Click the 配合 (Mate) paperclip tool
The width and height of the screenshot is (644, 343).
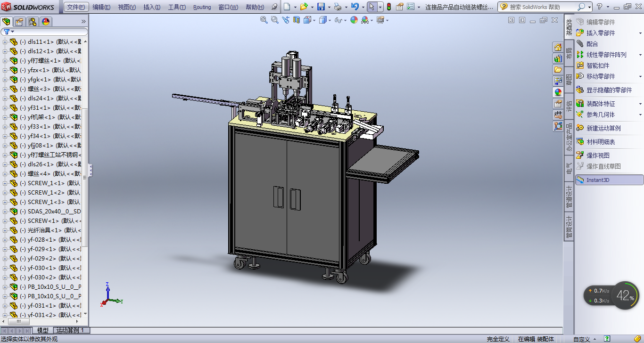[x=592, y=44]
